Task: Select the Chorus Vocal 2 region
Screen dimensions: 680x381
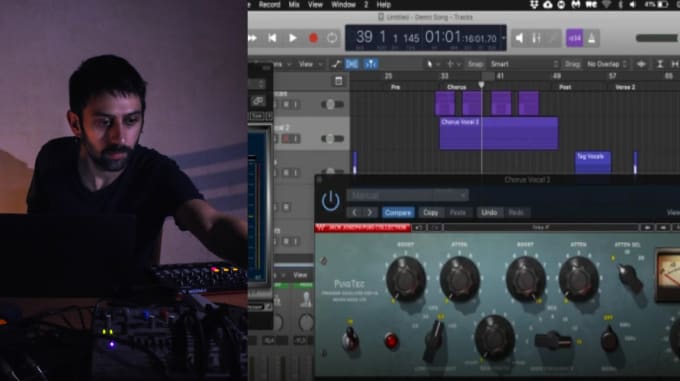Action: 499,133
